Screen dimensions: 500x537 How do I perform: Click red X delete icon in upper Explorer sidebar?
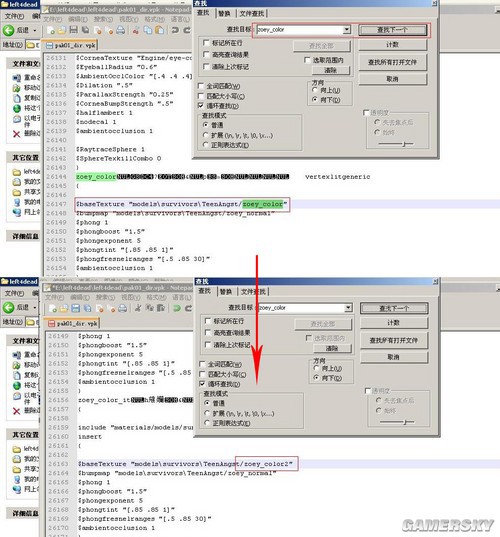pos(16,134)
